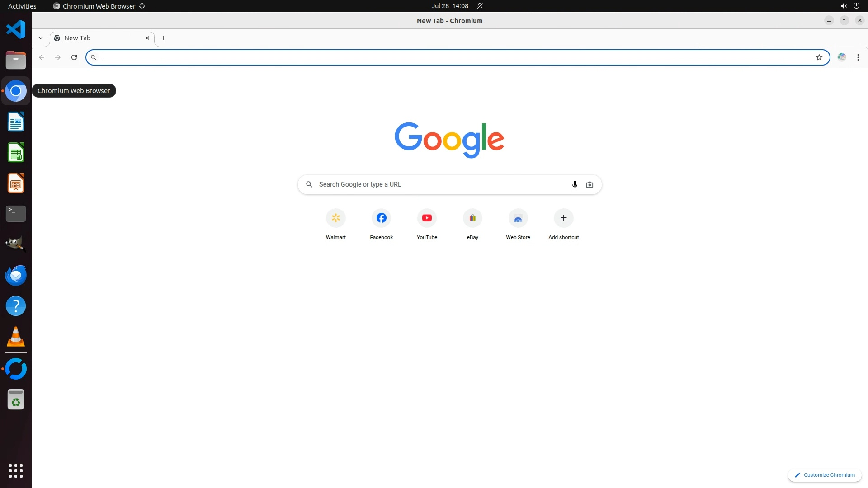Open the Facebook shortcut
Viewport: 868px width, 488px height.
pyautogui.click(x=381, y=218)
